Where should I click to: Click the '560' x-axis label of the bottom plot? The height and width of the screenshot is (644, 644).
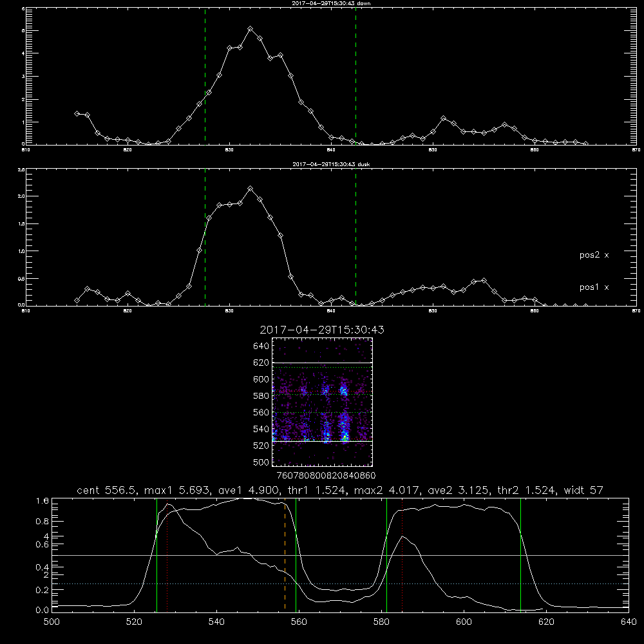299,622
